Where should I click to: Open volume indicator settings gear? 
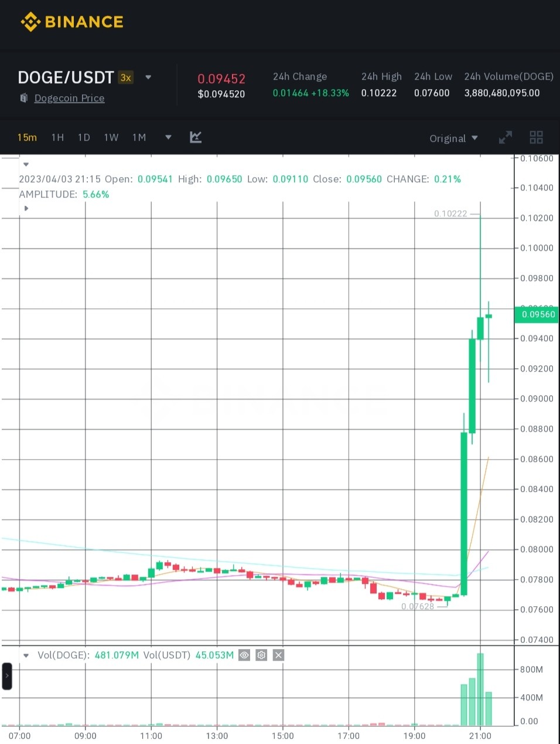point(261,655)
